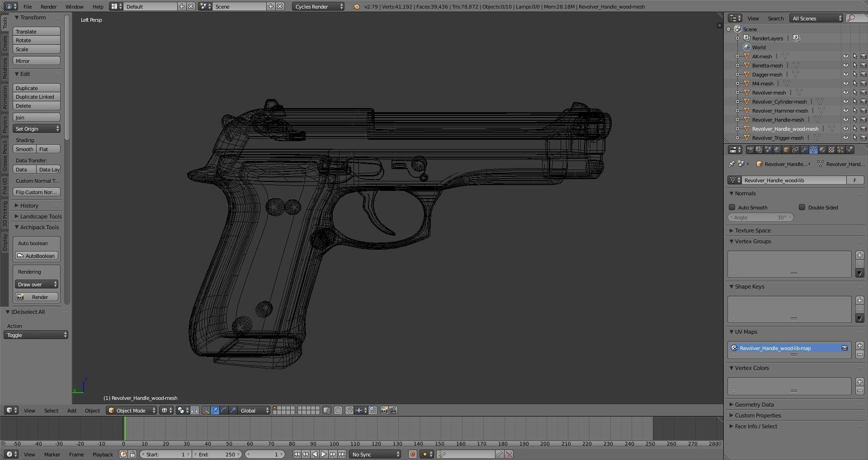
Task: Toggle selectability of the Beretta-mesh row
Action: (x=855, y=66)
